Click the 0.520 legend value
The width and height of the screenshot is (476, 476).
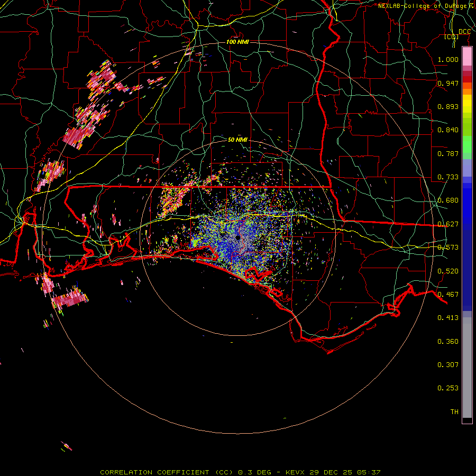(x=448, y=271)
